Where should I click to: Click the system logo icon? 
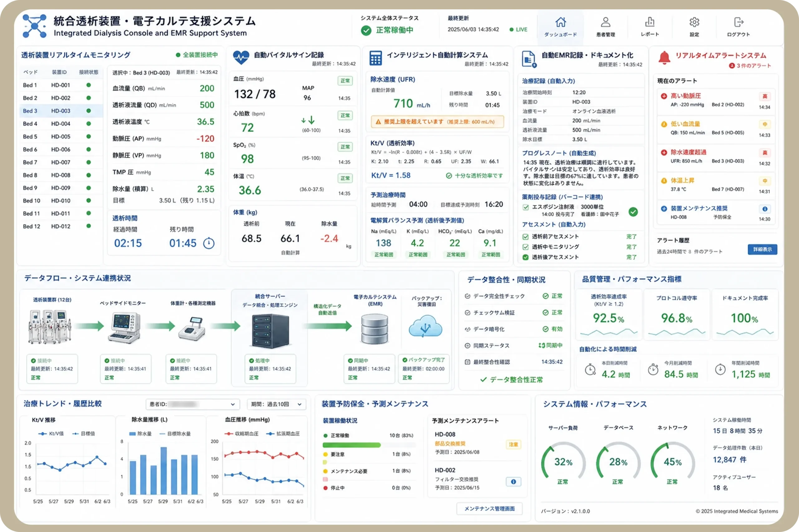pyautogui.click(x=34, y=26)
